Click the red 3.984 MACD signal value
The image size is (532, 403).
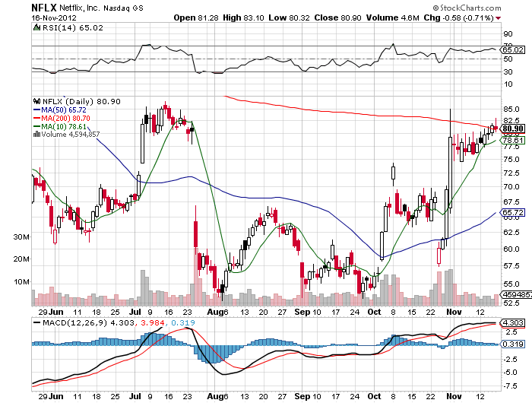coord(152,323)
